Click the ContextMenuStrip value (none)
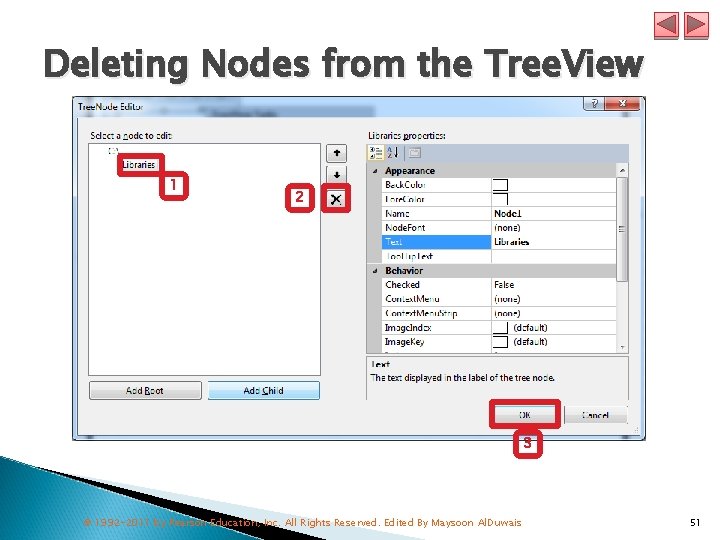The width and height of the screenshot is (720, 540). 507,313
